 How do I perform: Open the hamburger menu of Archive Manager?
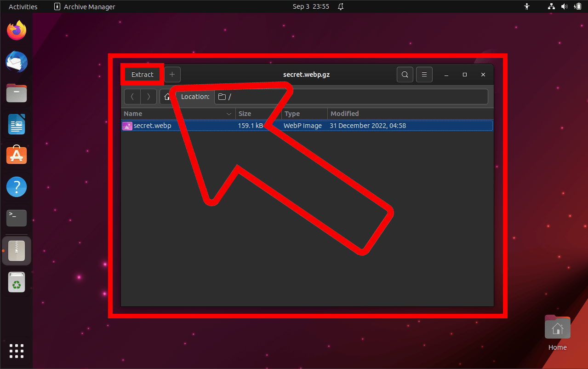424,74
